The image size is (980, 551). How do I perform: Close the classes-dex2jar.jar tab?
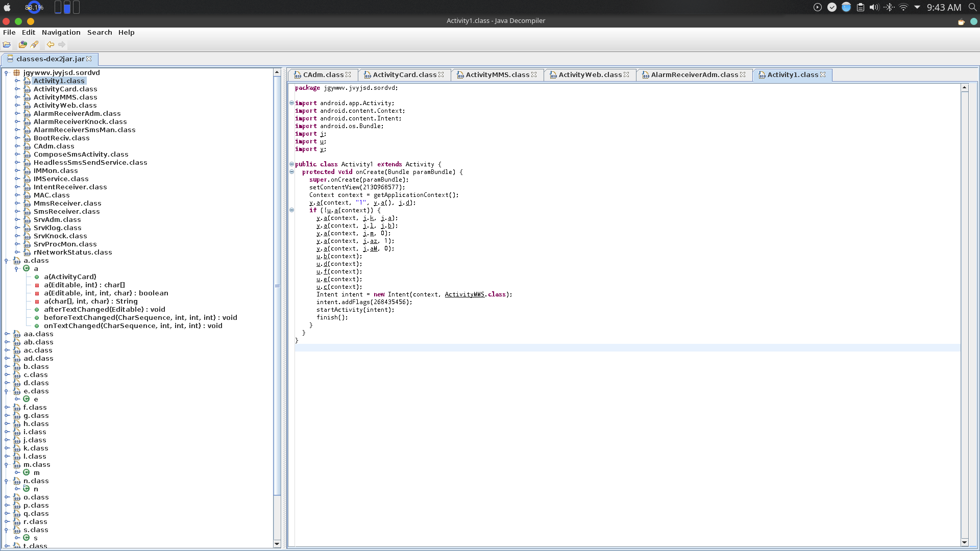point(89,59)
